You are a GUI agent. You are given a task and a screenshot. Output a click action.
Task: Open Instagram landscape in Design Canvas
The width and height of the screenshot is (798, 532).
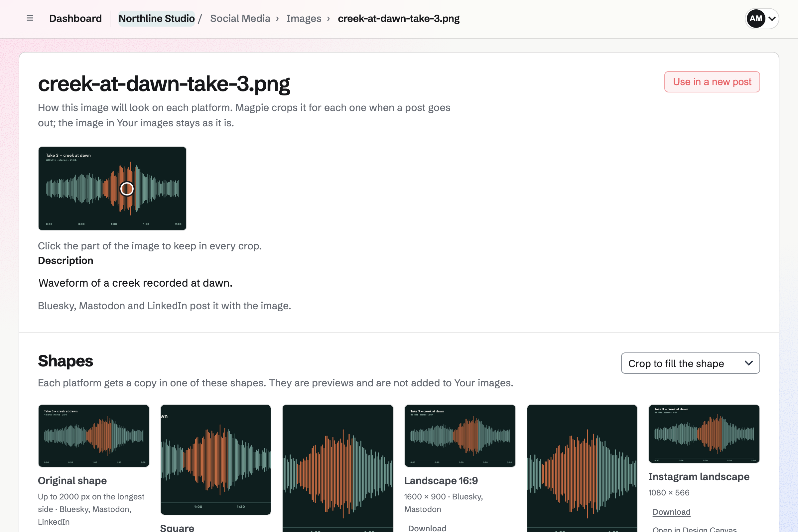[x=695, y=529]
